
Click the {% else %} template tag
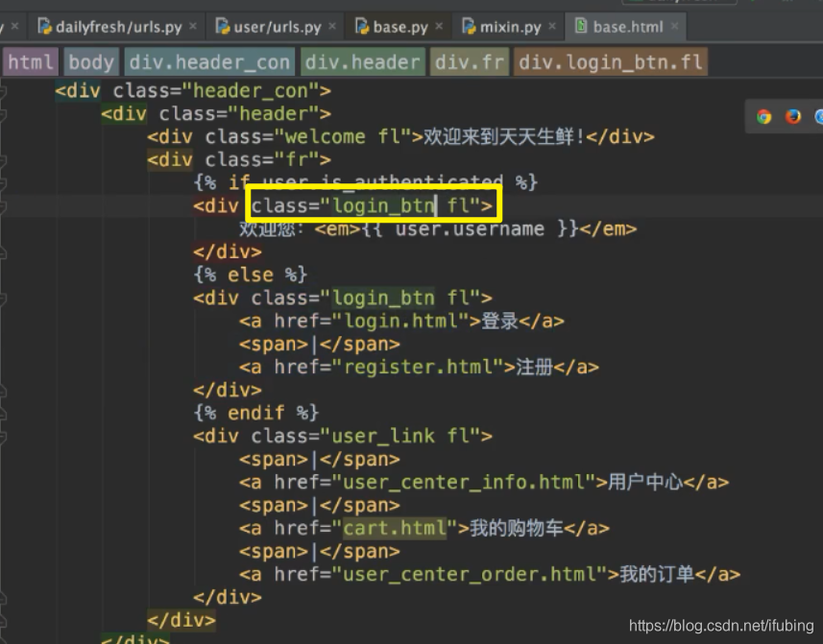[x=251, y=274]
